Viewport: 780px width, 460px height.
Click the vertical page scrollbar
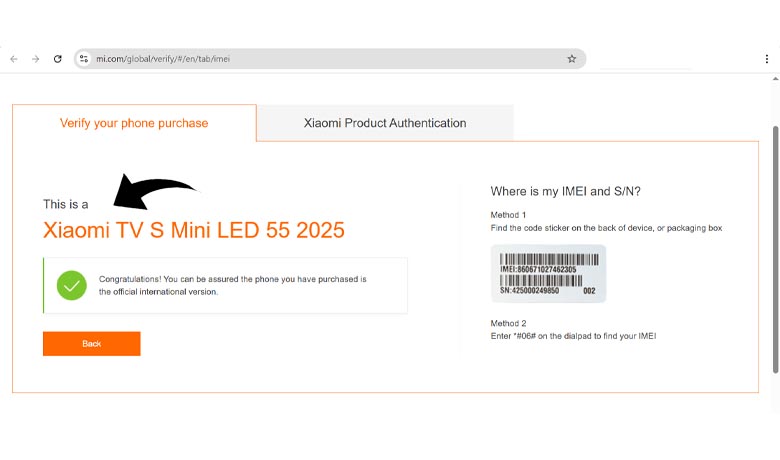coord(775,250)
